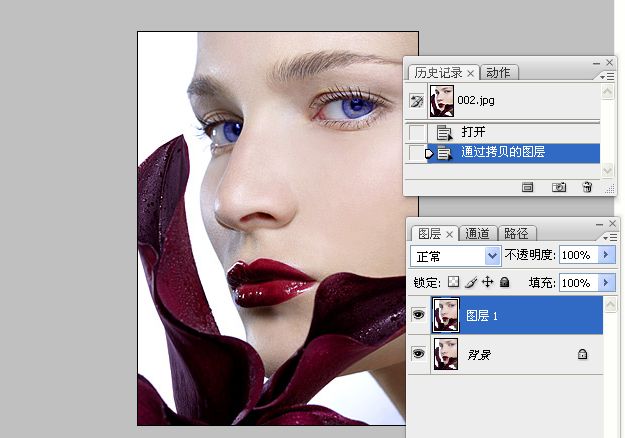
Task: Click the 不透明度 100% value field
Action: pyautogui.click(x=578, y=255)
